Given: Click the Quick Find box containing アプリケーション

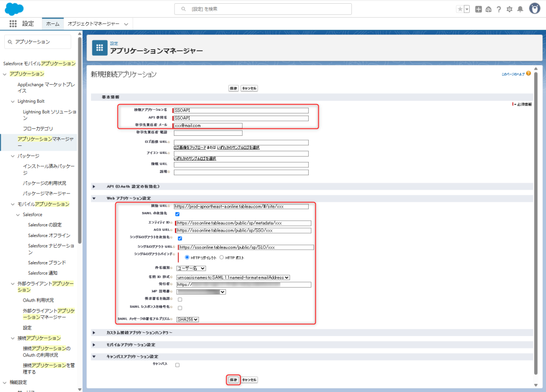Looking at the screenshot, I should pos(38,42).
